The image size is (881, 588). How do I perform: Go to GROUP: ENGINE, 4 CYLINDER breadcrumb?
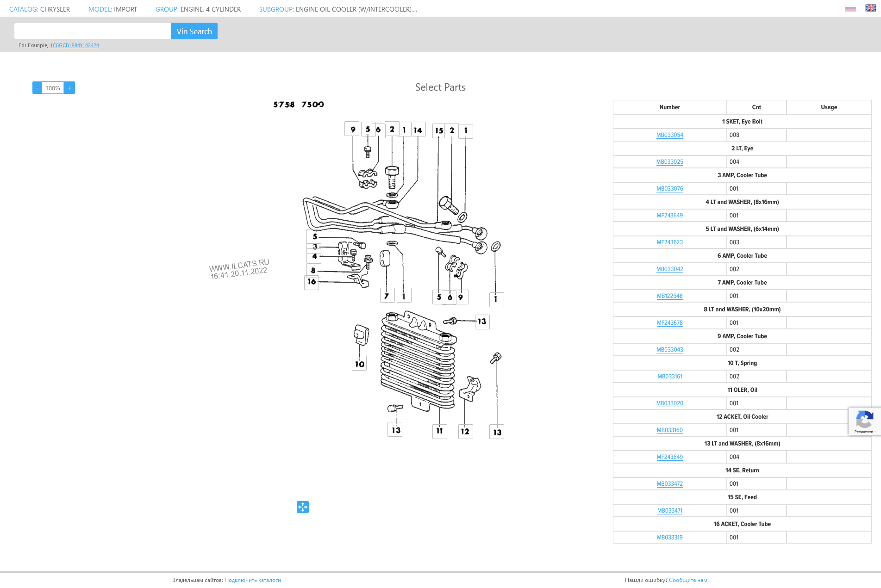click(x=198, y=9)
